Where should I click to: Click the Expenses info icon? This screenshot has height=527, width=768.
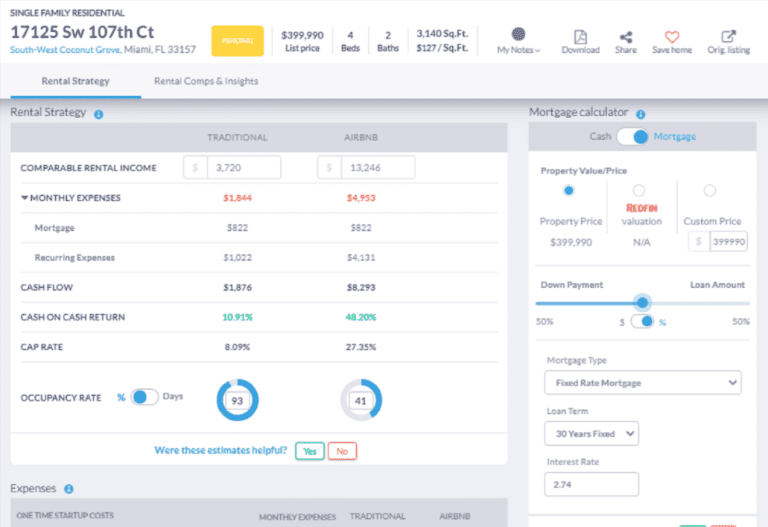pyautogui.click(x=69, y=489)
